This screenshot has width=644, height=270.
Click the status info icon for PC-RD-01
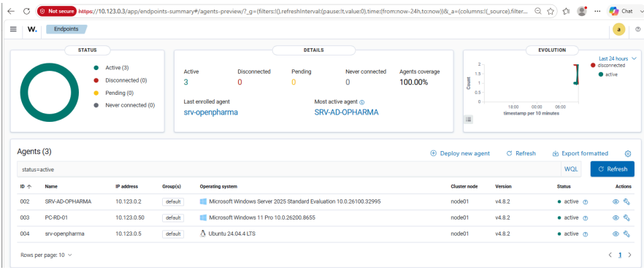(586, 218)
